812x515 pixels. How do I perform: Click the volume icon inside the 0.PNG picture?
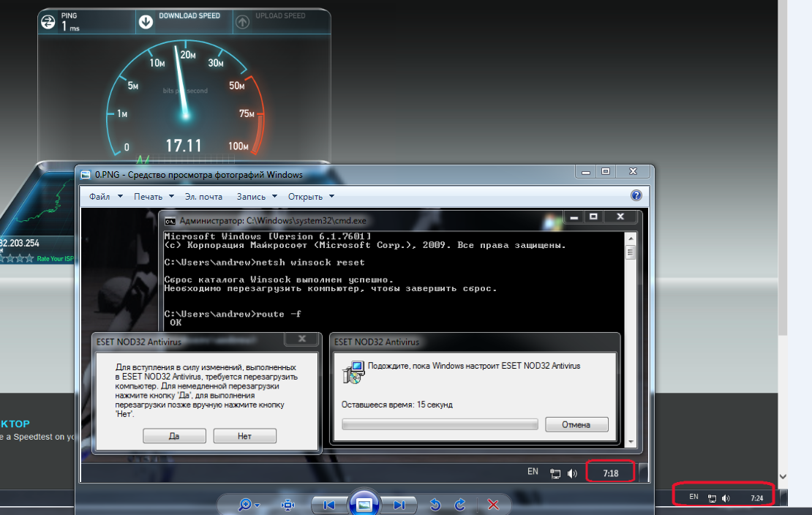click(x=572, y=473)
